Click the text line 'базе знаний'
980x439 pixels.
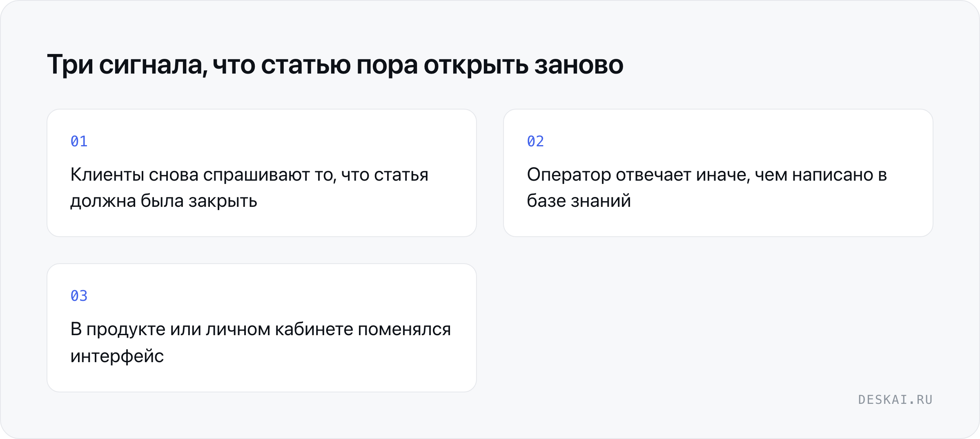click(579, 201)
